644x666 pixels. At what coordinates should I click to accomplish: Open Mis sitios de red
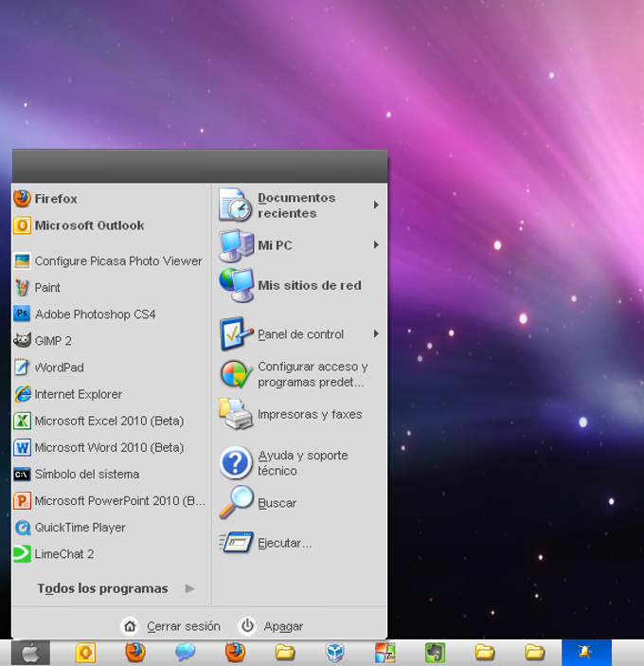(x=309, y=285)
